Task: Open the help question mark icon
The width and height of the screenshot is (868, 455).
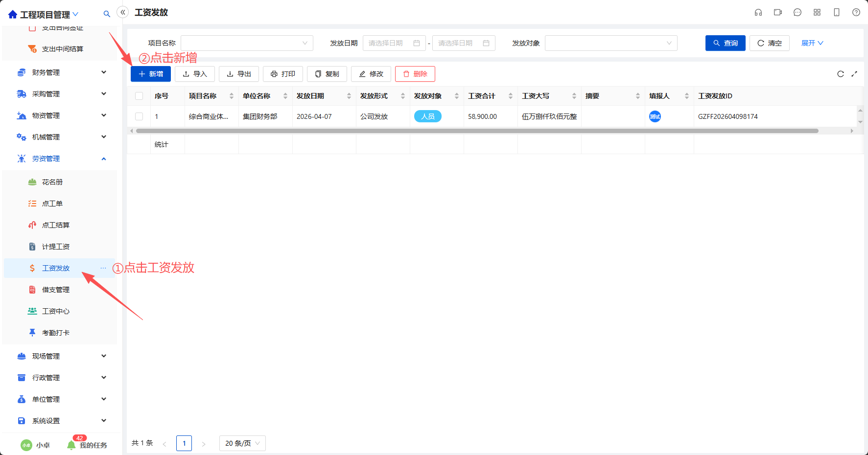Action: [x=856, y=12]
